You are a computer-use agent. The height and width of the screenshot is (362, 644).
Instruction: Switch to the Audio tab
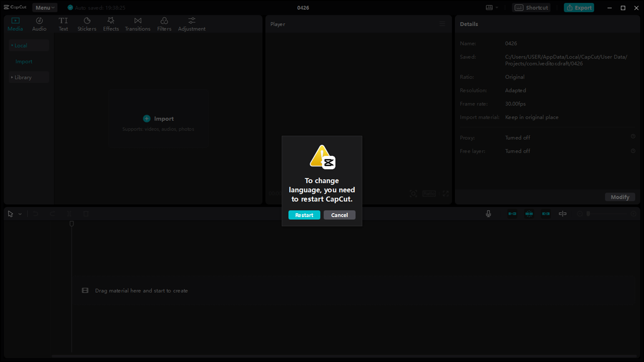[39, 24]
